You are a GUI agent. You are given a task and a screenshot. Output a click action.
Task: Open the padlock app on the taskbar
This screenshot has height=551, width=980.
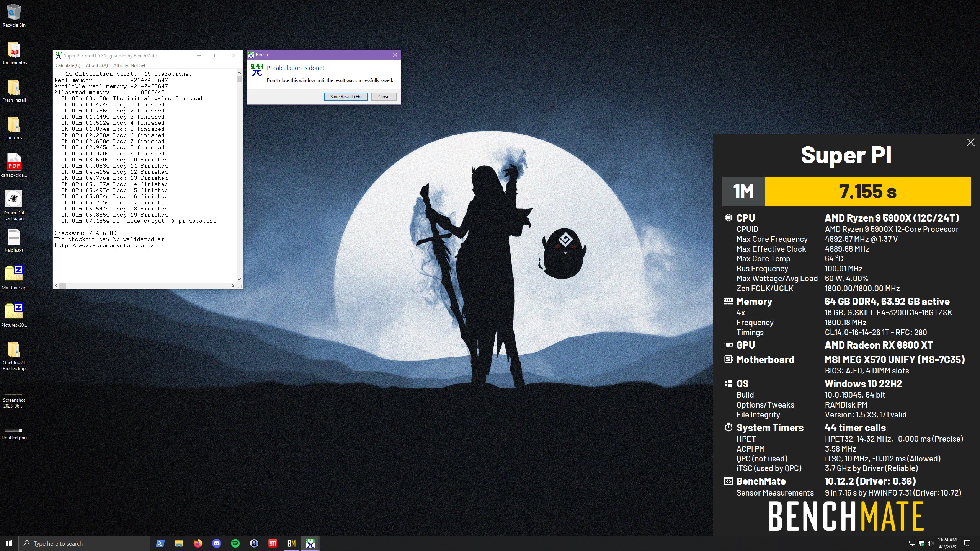pyautogui.click(x=254, y=543)
